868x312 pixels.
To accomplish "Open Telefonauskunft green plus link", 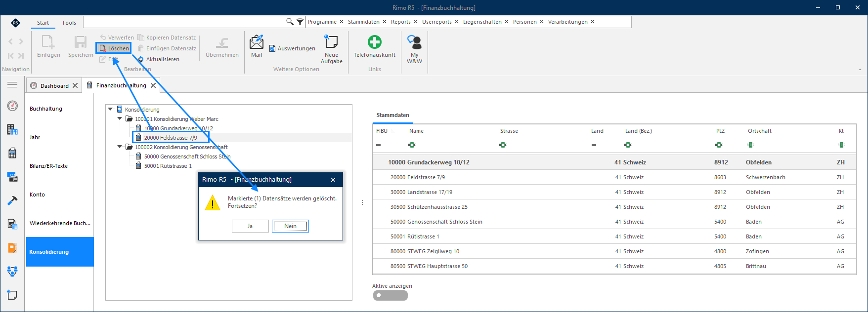I will tap(374, 46).
